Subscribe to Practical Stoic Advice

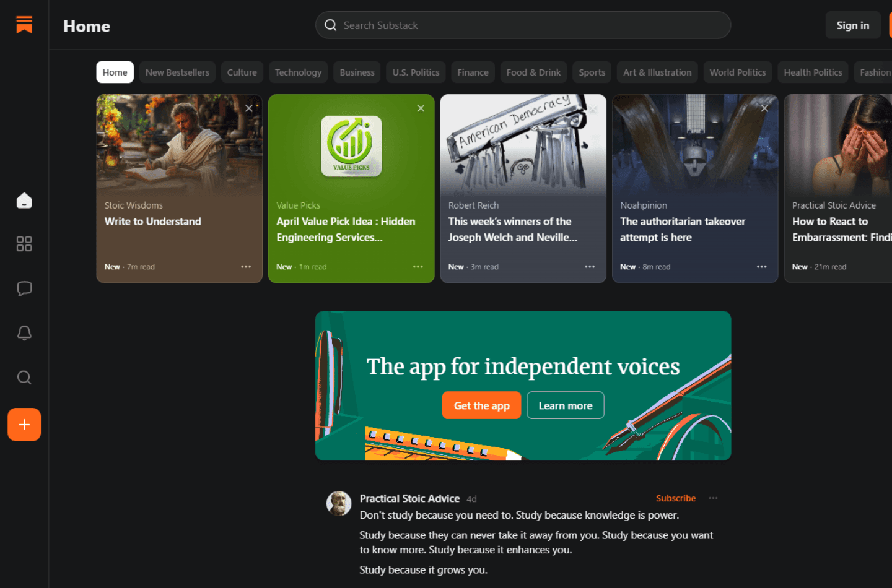[676, 498]
